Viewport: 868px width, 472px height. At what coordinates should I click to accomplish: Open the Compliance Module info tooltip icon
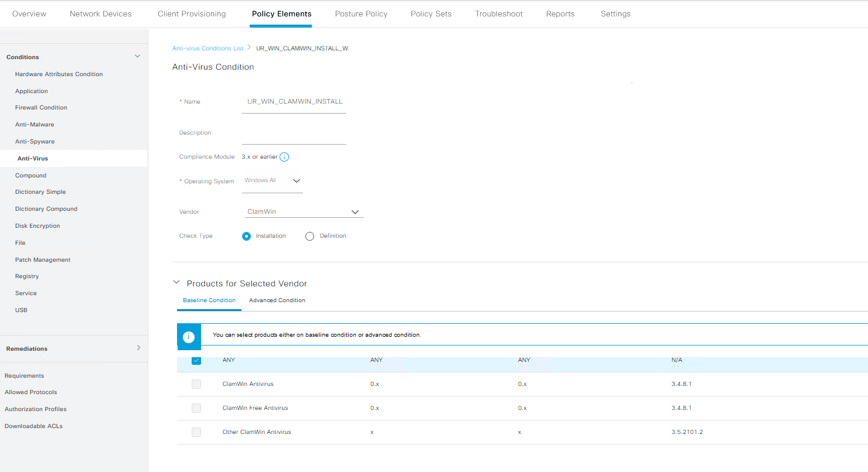click(x=284, y=156)
